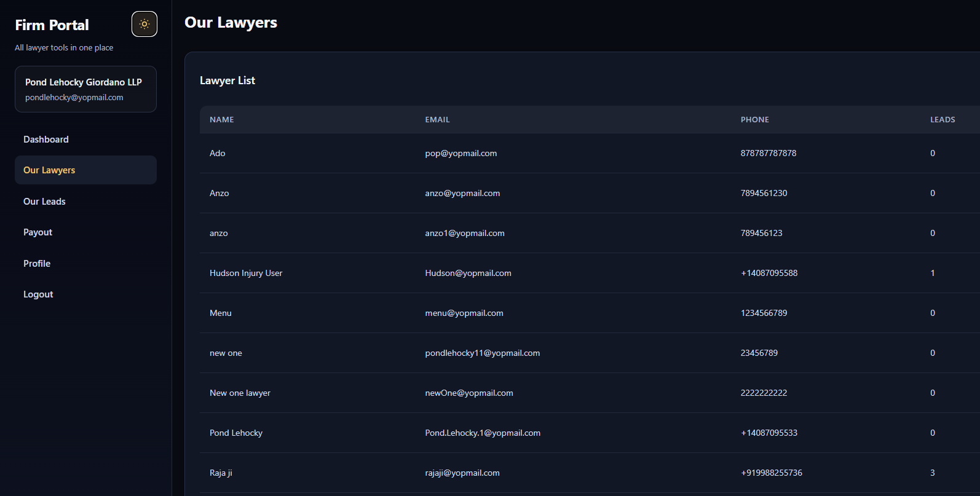The height and width of the screenshot is (496, 980).
Task: Click Logout in the sidebar
Action: (x=85, y=294)
